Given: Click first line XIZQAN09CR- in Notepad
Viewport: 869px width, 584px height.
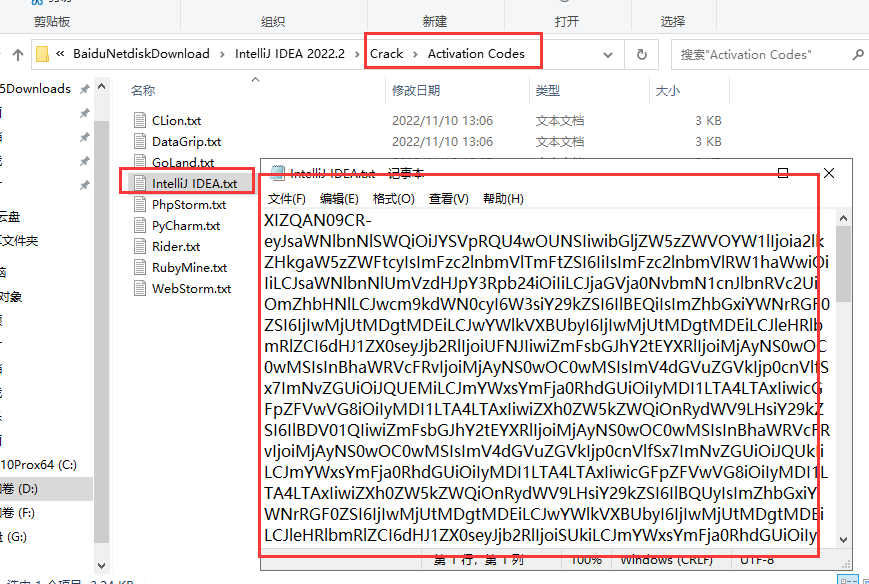Looking at the screenshot, I should 318,221.
